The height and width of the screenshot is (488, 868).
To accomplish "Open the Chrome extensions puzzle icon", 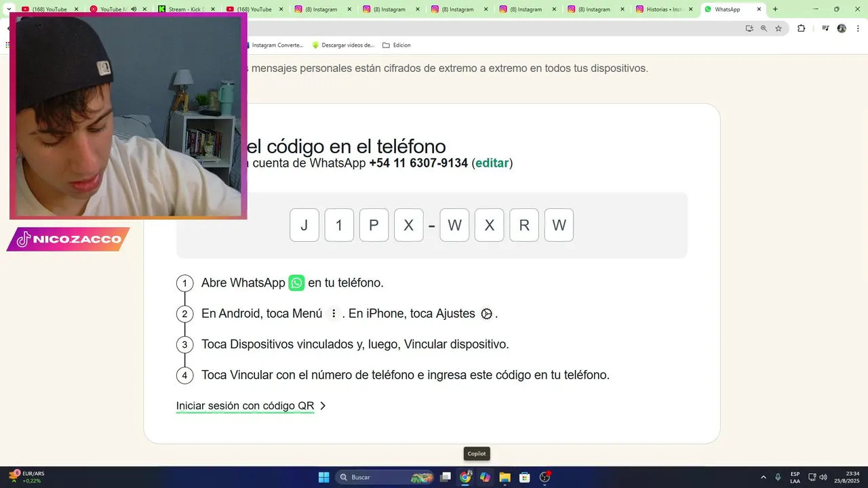I will [801, 28].
